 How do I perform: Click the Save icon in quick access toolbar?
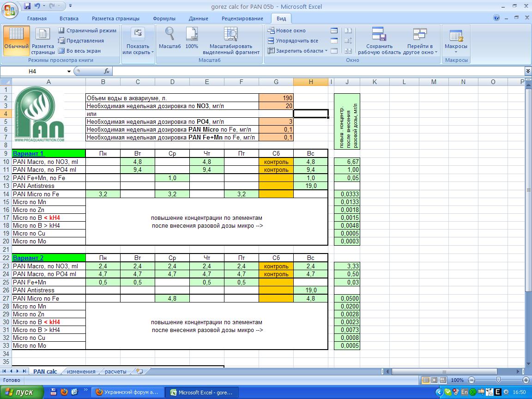(x=27, y=6)
